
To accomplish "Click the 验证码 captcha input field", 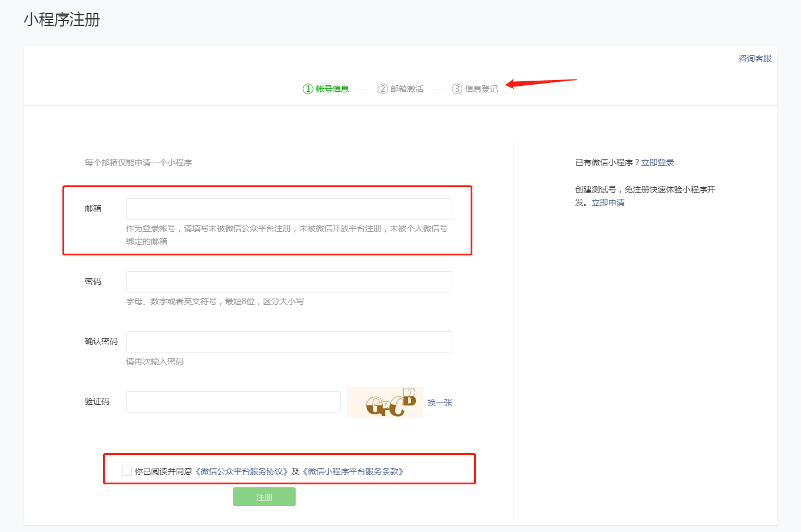I will (x=233, y=402).
